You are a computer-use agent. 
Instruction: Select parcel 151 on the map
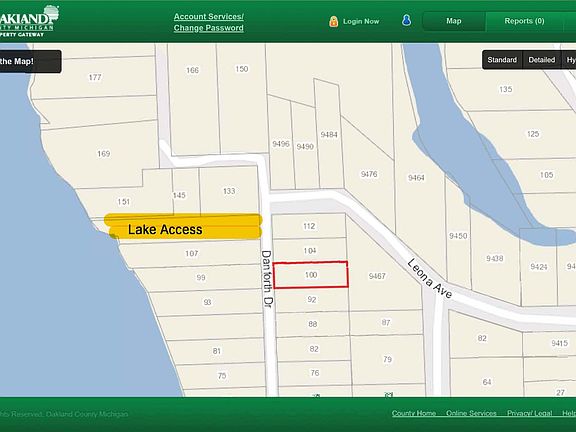click(x=123, y=202)
